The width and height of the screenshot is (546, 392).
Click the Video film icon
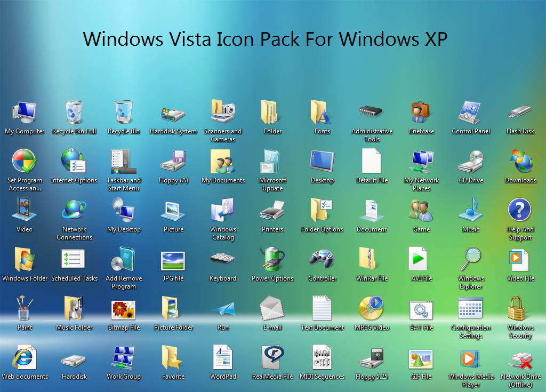[x=24, y=209]
